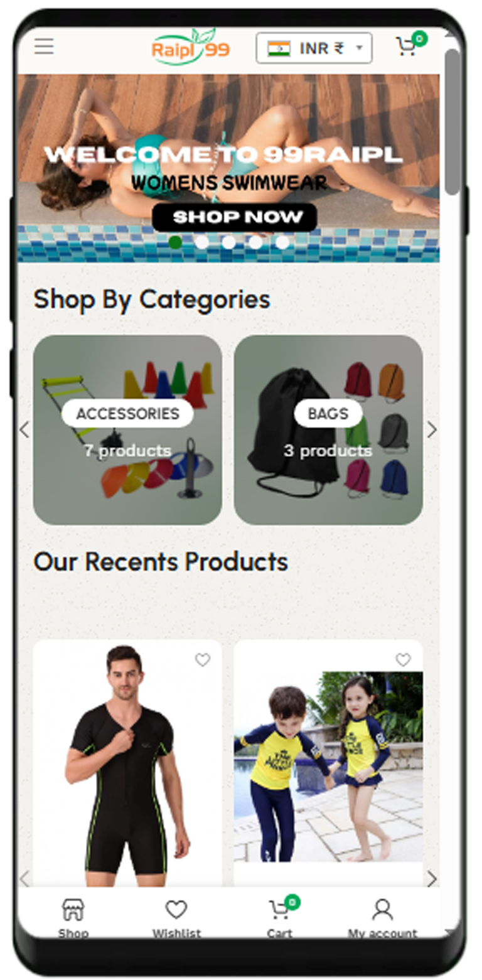
Task: Go to My account in the bottom bar
Action: click(382, 918)
